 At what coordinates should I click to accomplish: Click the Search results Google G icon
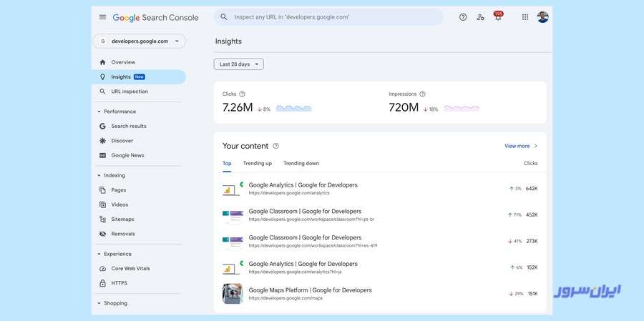pos(102,127)
